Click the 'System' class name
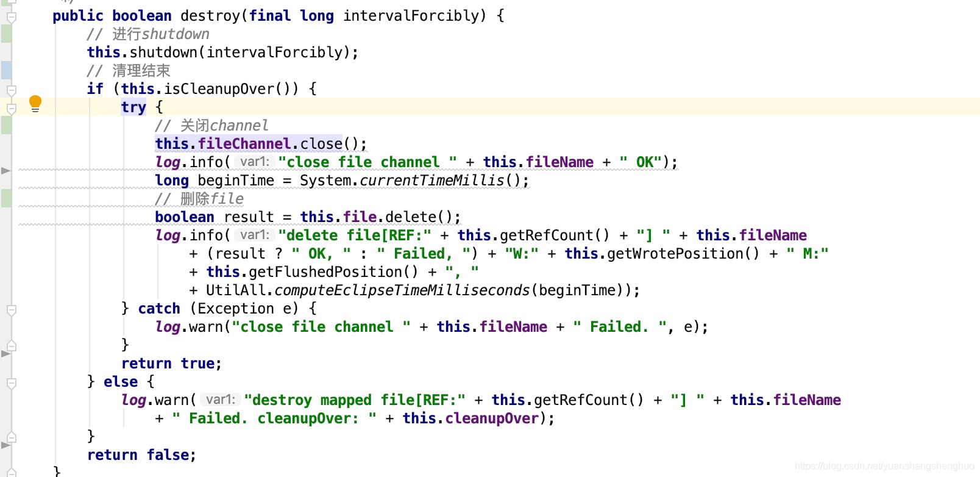The width and height of the screenshot is (980, 477). coord(325,181)
